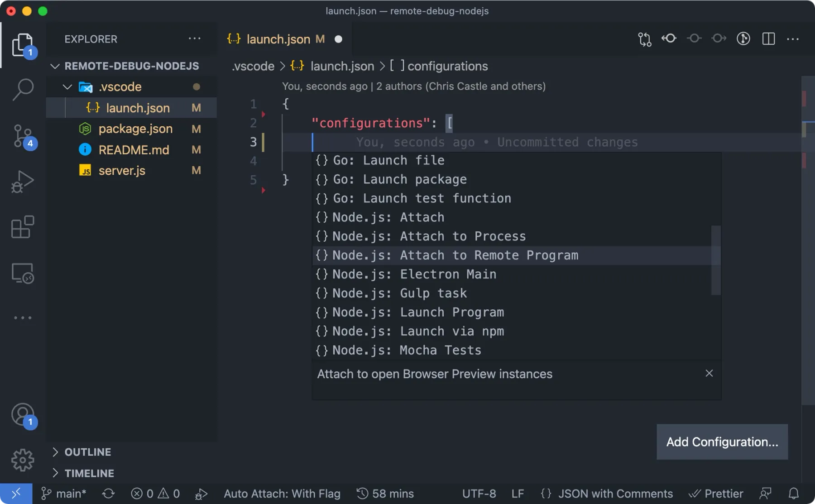Expand the TIMELINE section
This screenshot has width=815, height=504.
(89, 473)
